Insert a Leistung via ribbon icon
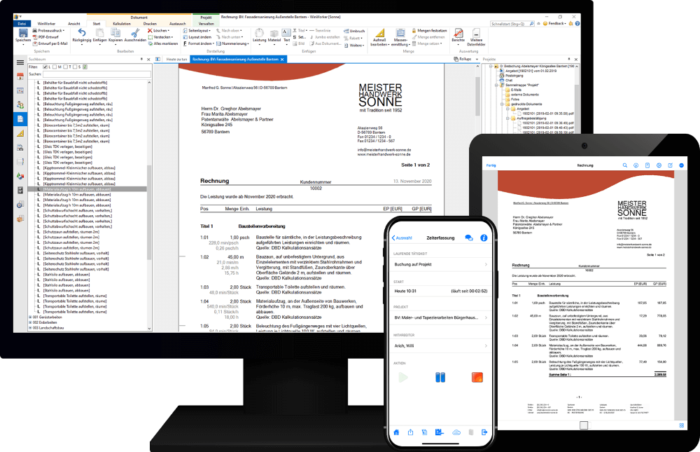Screen dimensions: 700x452 coord(259,33)
